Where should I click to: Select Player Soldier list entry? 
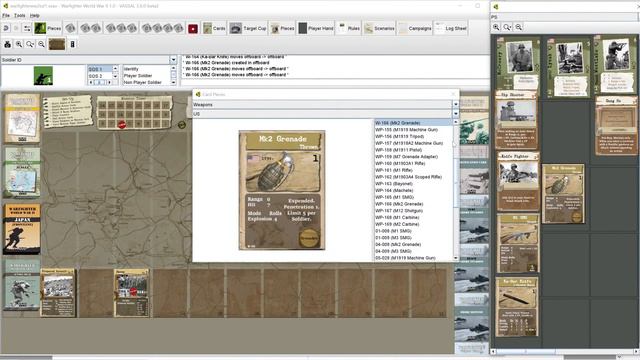(146, 76)
